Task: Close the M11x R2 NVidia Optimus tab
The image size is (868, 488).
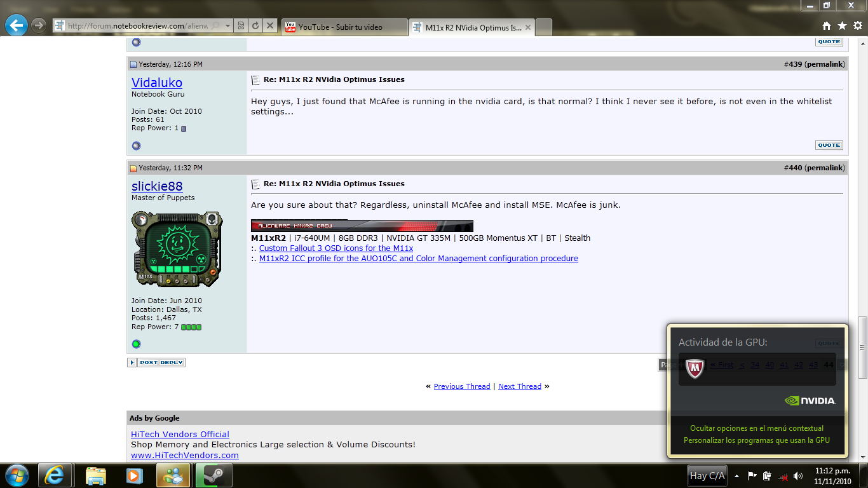Action: pos(528,28)
